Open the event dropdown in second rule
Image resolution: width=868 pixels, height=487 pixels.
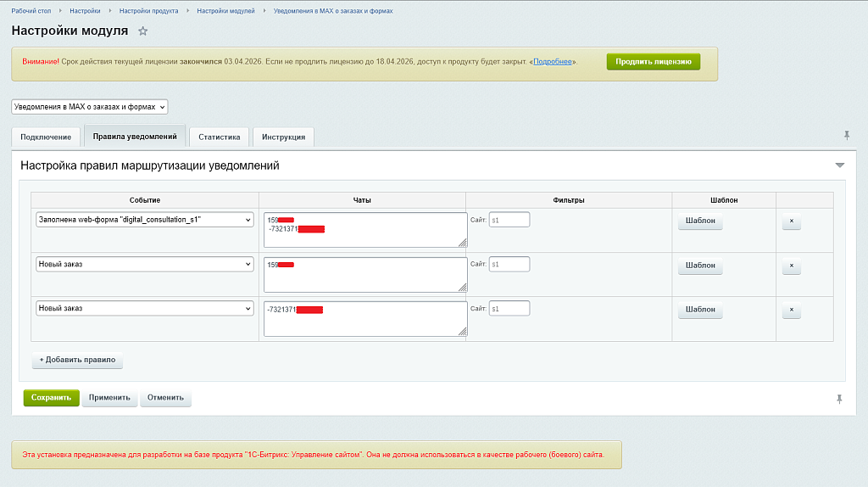tap(145, 264)
